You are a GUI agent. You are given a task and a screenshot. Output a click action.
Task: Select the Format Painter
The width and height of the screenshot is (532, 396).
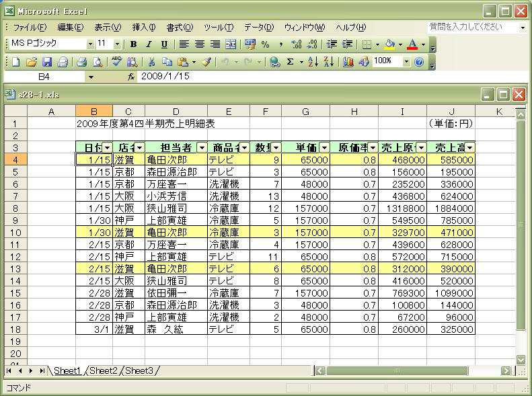point(206,62)
